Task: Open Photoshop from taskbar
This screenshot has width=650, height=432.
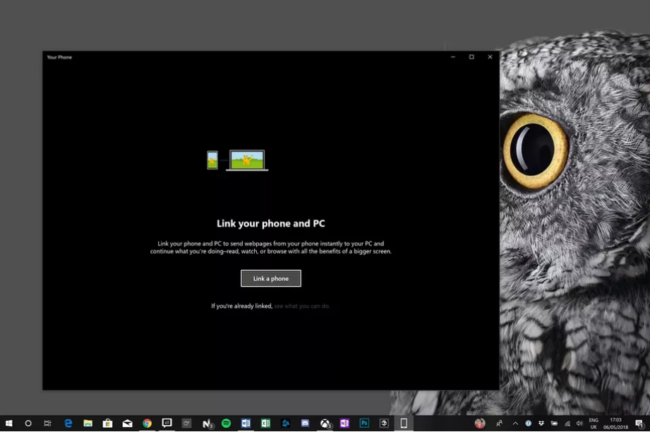Action: (364, 423)
